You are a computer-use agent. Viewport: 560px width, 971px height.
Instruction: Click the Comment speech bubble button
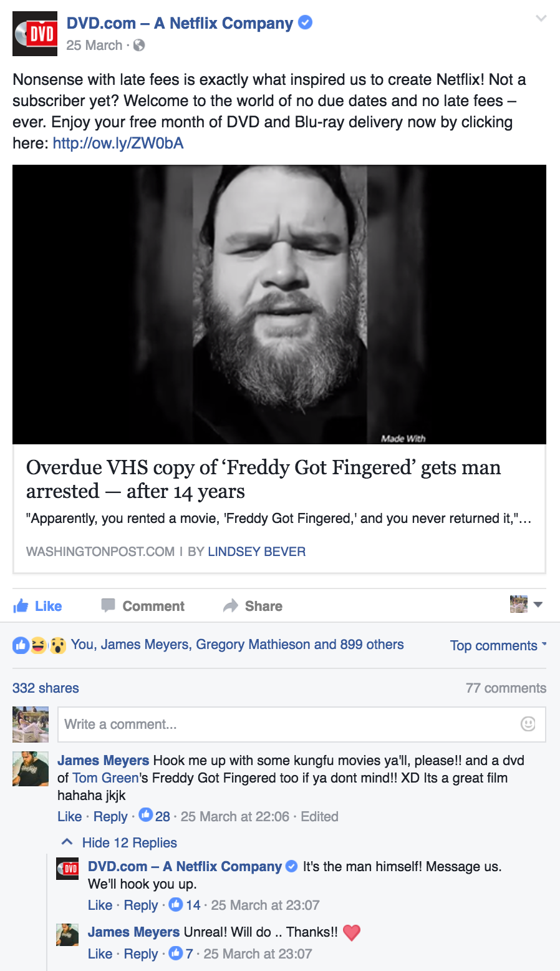click(x=143, y=606)
